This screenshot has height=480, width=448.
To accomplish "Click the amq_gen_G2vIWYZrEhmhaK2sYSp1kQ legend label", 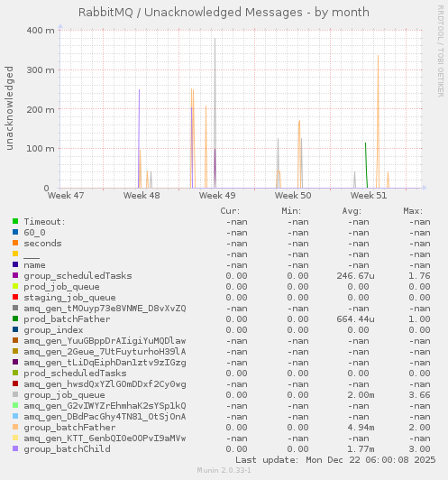I will 105,406.
